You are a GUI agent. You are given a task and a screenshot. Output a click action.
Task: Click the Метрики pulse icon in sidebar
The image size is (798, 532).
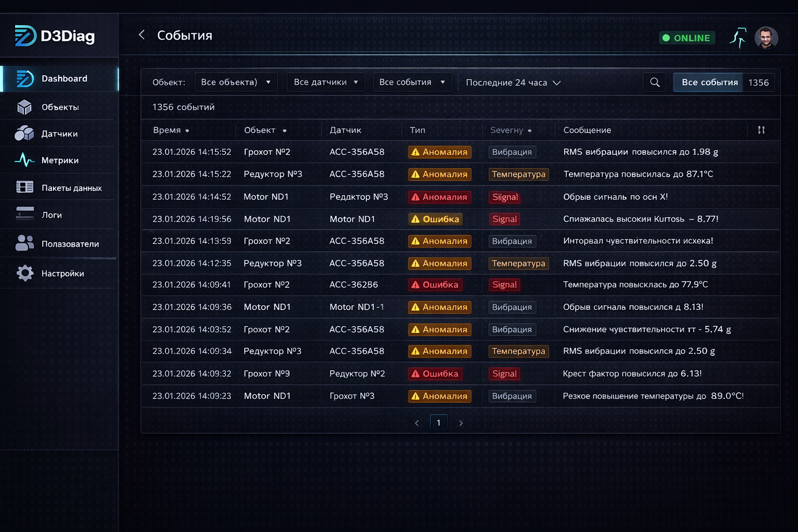point(24,160)
